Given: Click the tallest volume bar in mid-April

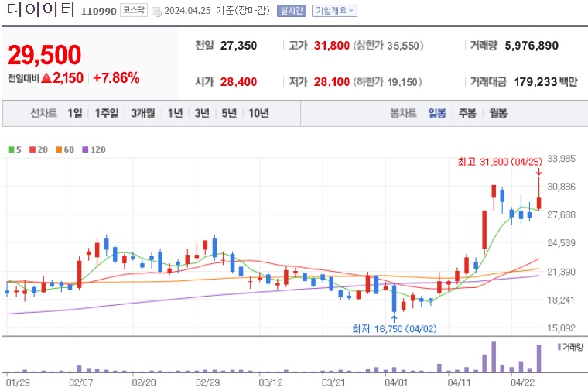Looking at the screenshot, I should (494, 357).
